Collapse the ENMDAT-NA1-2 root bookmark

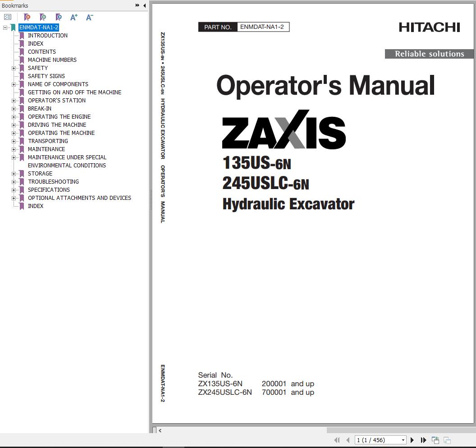5,28
